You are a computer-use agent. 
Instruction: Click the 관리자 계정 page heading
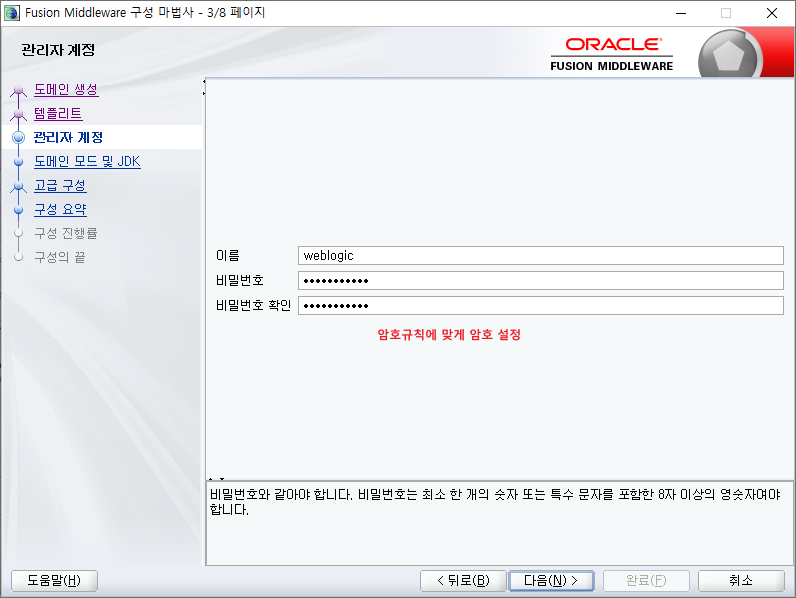(58, 50)
